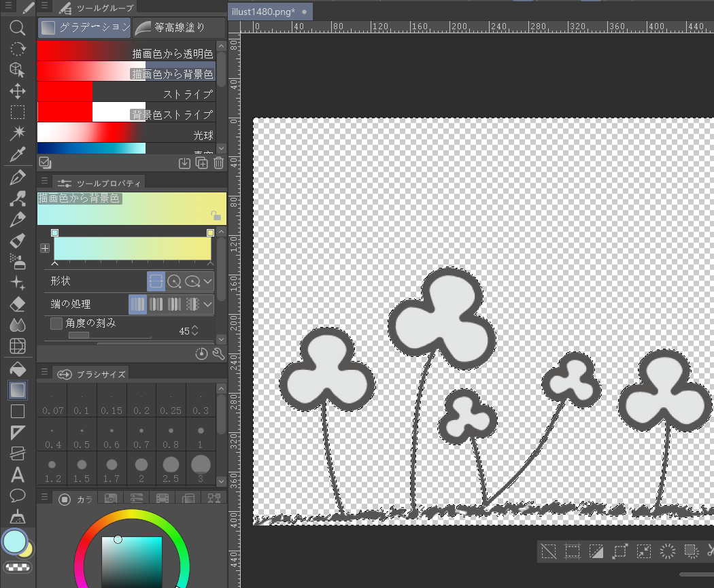Select the Balloon speech bubble tool
Screen dimensions: 714x588
click(17, 496)
